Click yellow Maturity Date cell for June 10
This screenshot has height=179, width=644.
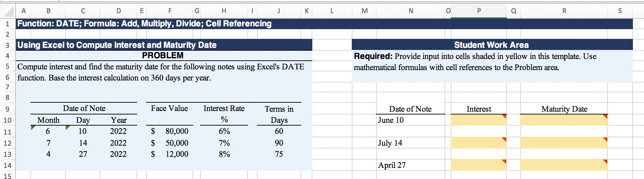564,120
